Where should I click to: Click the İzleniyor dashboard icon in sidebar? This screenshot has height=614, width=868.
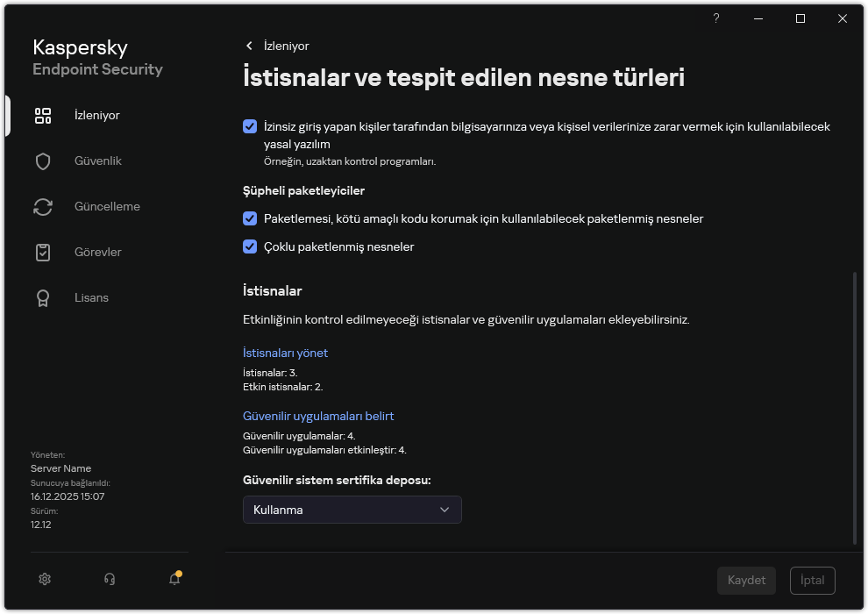click(43, 116)
